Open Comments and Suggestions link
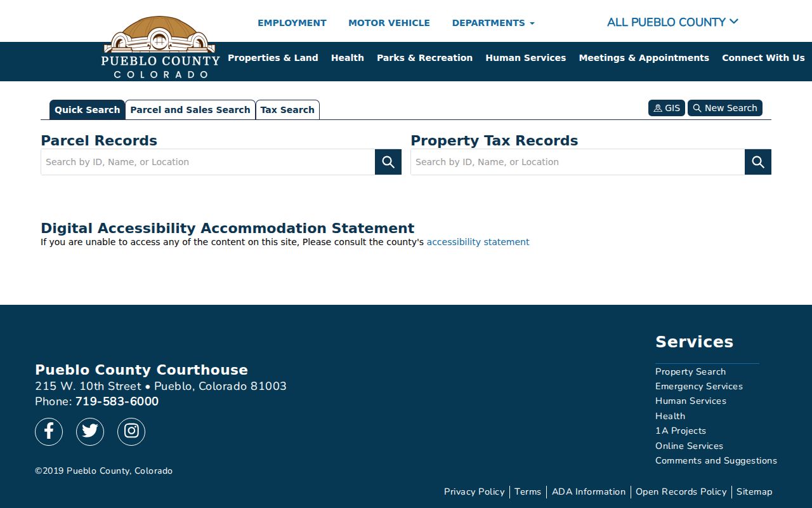The width and height of the screenshot is (812, 508). [x=716, y=460]
